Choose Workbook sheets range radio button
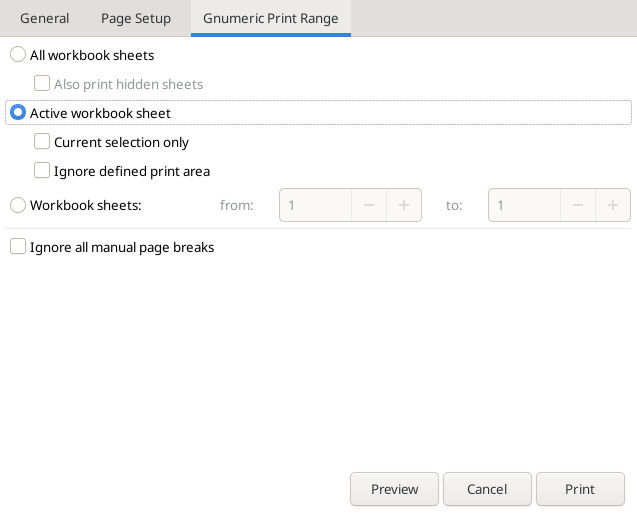Viewport: 637px width, 518px height. (18, 205)
